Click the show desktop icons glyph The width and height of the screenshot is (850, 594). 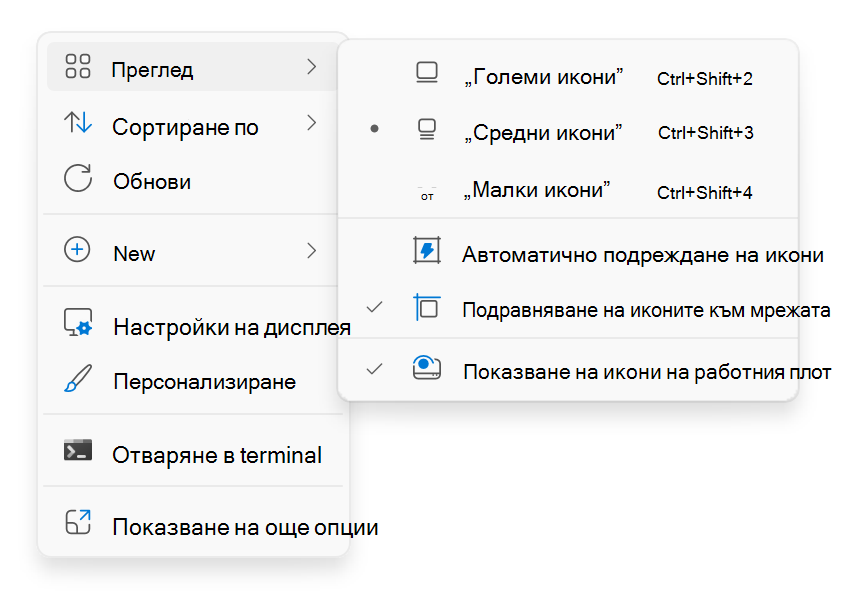click(427, 368)
